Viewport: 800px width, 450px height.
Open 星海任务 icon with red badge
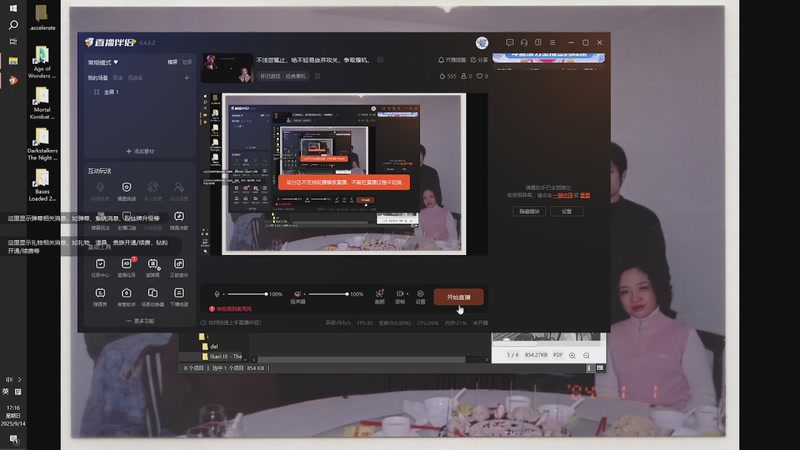pyautogui.click(x=127, y=264)
